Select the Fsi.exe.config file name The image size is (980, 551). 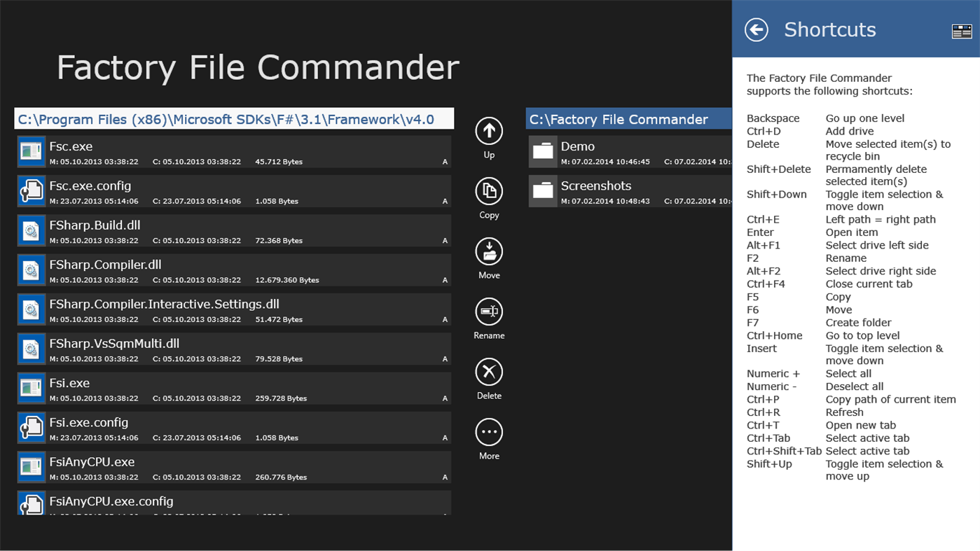tap(89, 422)
